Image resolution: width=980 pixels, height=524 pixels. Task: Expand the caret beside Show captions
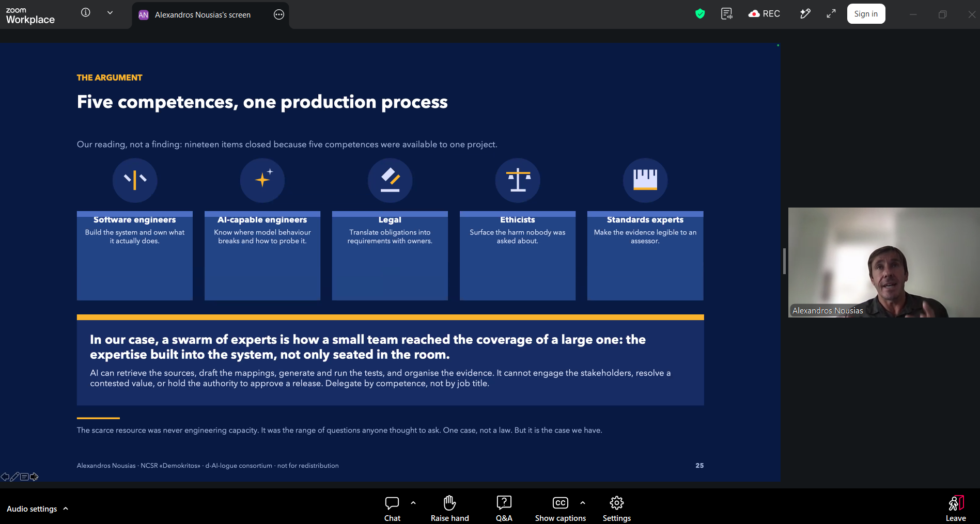(583, 503)
